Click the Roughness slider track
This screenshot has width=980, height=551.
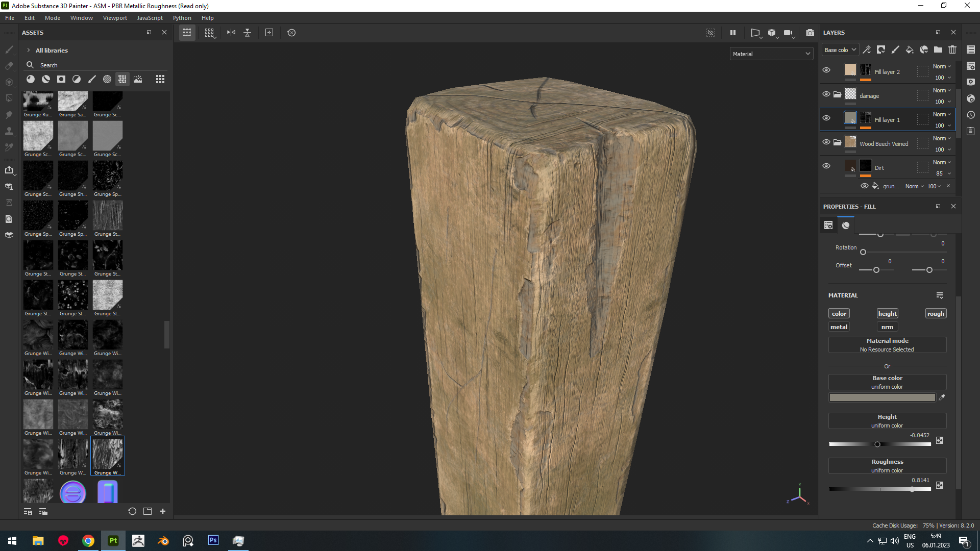[880, 489]
